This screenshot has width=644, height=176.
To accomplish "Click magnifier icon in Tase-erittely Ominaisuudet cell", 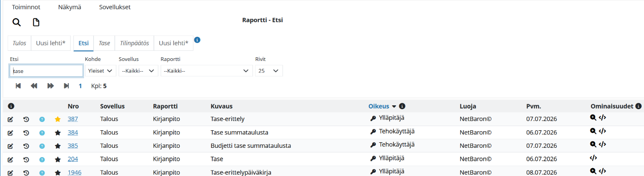I will pos(593,117).
